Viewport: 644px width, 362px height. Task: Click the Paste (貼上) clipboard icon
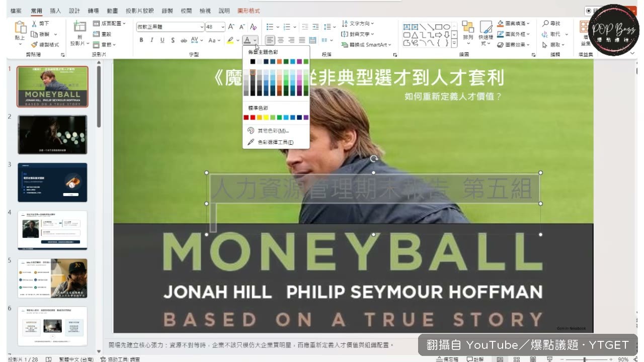pyautogui.click(x=20, y=27)
